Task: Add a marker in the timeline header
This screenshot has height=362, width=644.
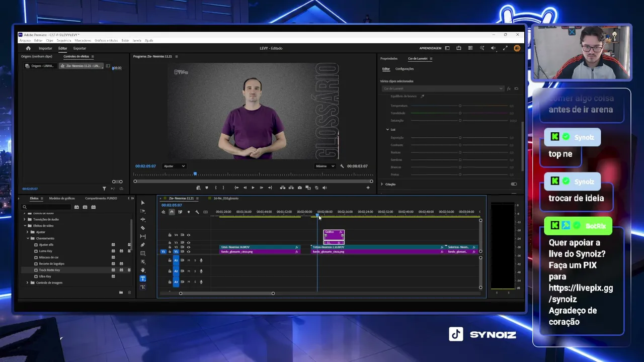Action: point(189,212)
